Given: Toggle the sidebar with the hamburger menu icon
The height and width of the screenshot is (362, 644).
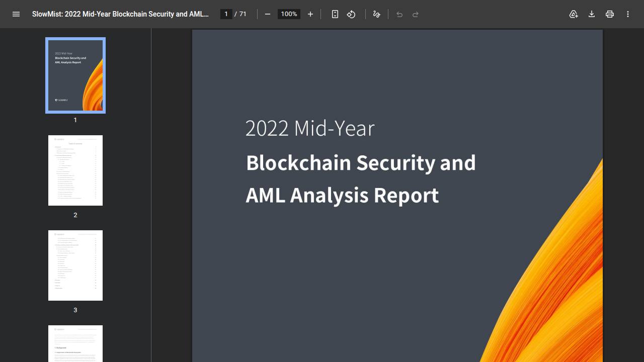Looking at the screenshot, I should click(x=16, y=14).
